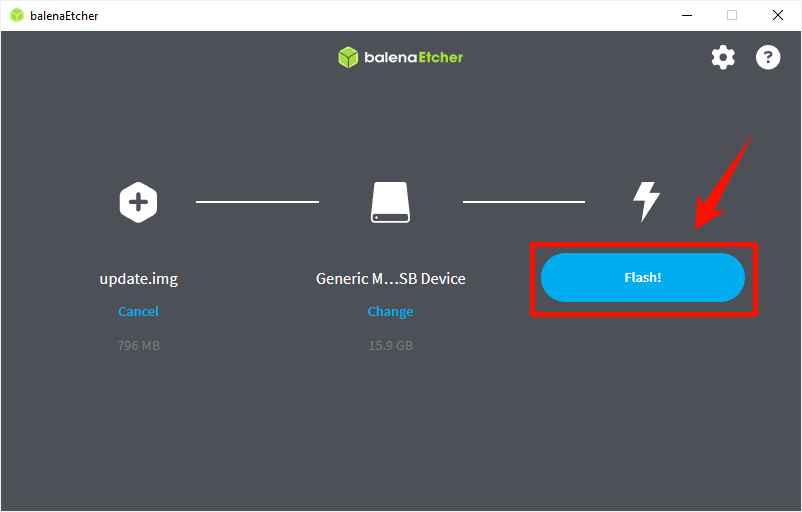Cancel the selected update.img image
The image size is (802, 512).
(x=138, y=311)
